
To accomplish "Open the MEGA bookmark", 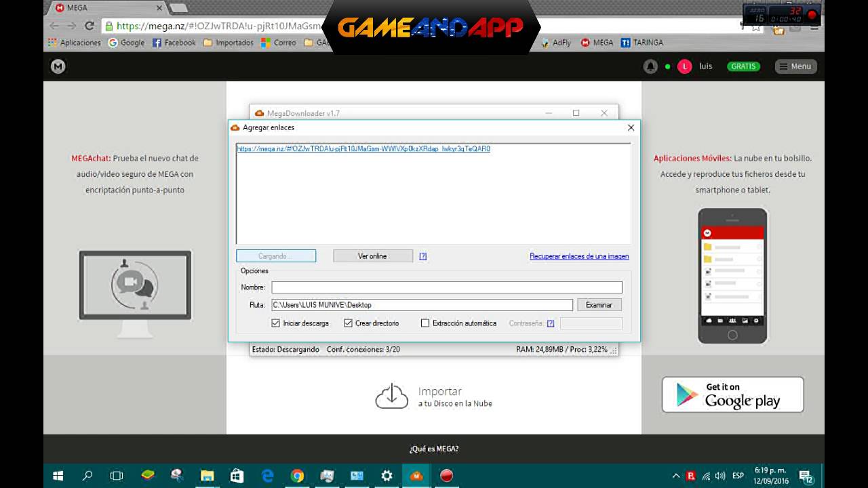I will point(597,42).
